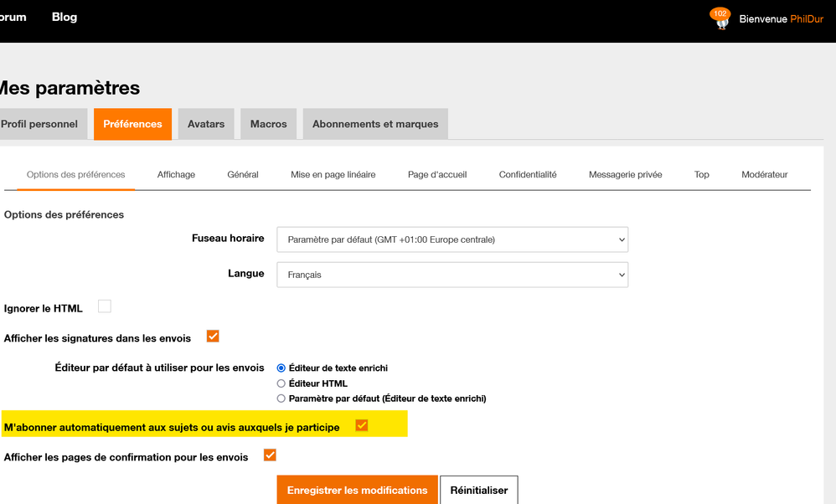Screen dimensions: 836x504
Task: Uncheck Afficher les pages de confirmation
Action: pyautogui.click(x=270, y=455)
